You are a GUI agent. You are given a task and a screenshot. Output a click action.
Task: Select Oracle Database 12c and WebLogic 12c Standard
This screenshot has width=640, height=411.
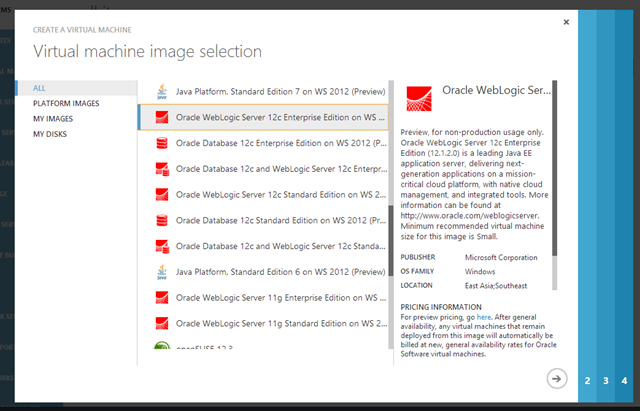pos(263,246)
